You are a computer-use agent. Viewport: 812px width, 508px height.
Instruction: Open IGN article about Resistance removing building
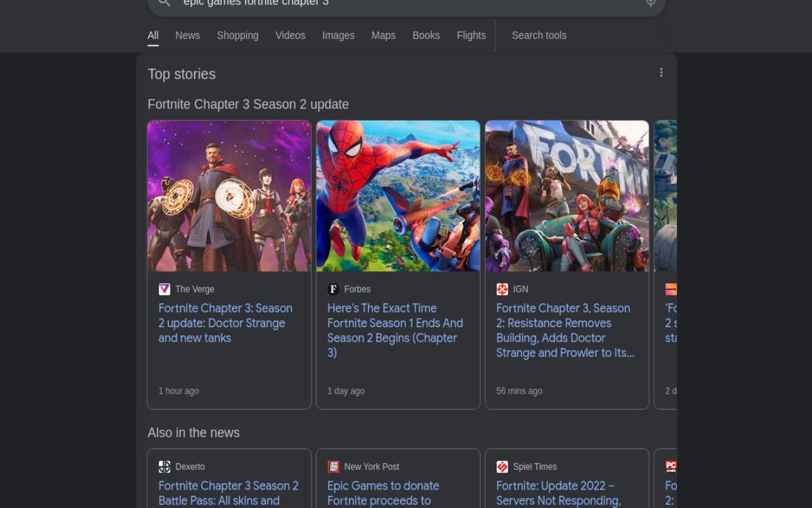pyautogui.click(x=565, y=330)
